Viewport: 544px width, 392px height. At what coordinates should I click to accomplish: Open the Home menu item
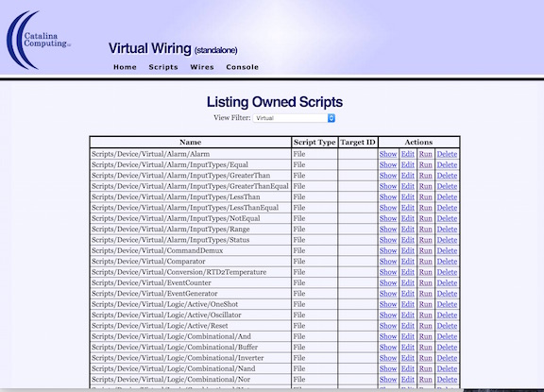pos(125,67)
